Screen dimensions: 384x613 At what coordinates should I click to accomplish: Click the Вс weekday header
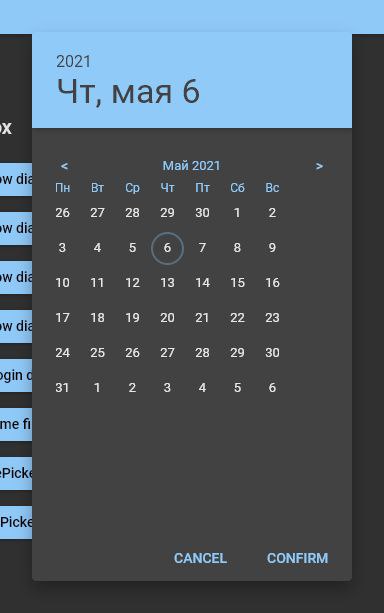[272, 188]
